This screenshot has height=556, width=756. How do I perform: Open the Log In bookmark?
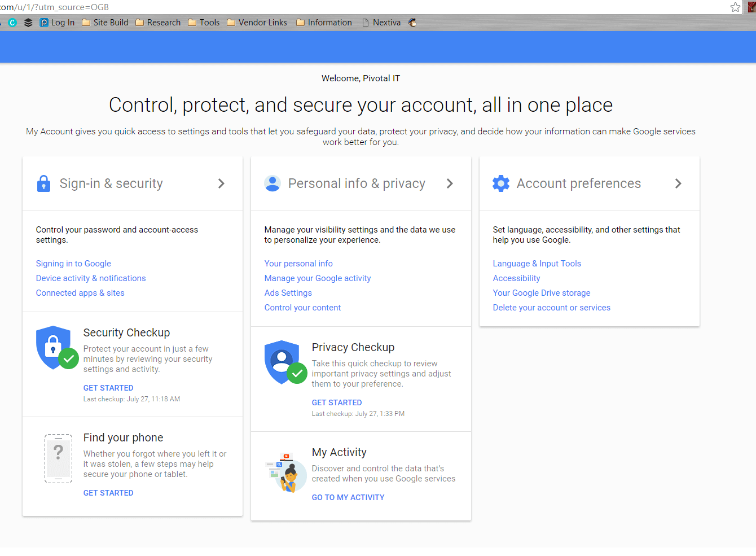57,23
